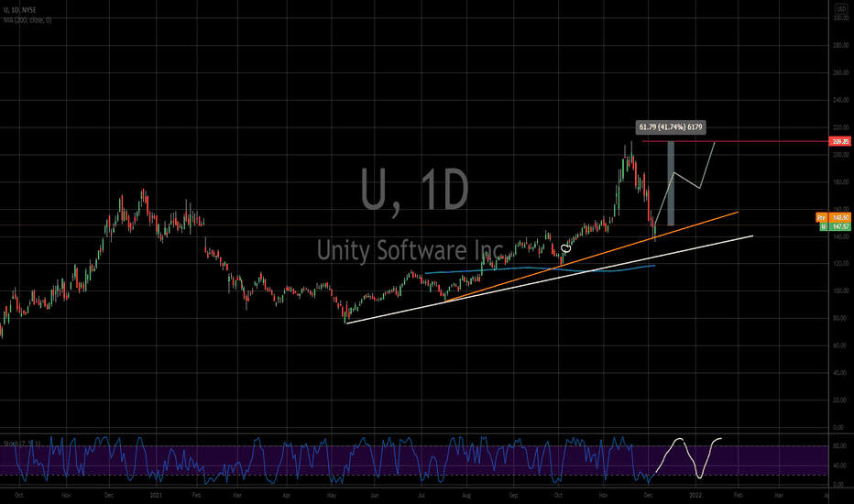The width and height of the screenshot is (854, 504).
Task: Click the 2022 label on time axis
Action: [695, 495]
